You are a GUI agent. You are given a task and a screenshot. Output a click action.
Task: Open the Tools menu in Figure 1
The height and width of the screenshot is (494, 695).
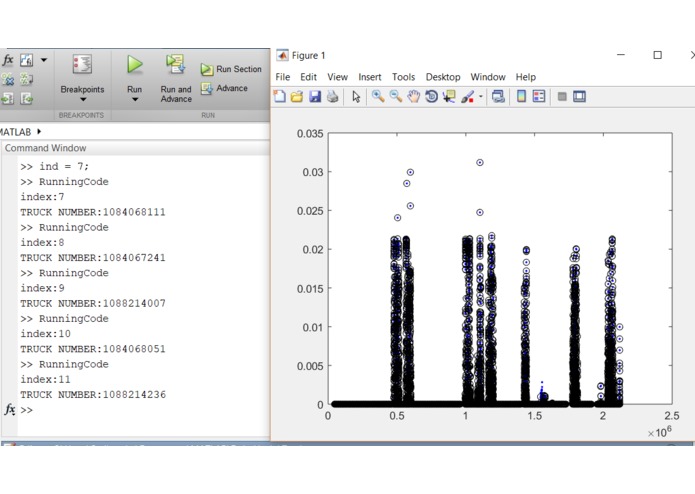point(403,77)
